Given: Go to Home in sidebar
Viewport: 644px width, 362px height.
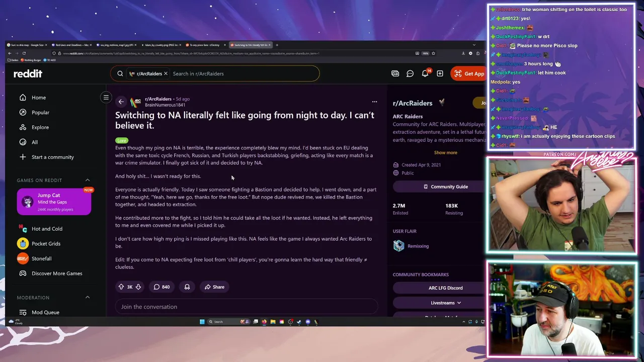Looking at the screenshot, I should (39, 98).
